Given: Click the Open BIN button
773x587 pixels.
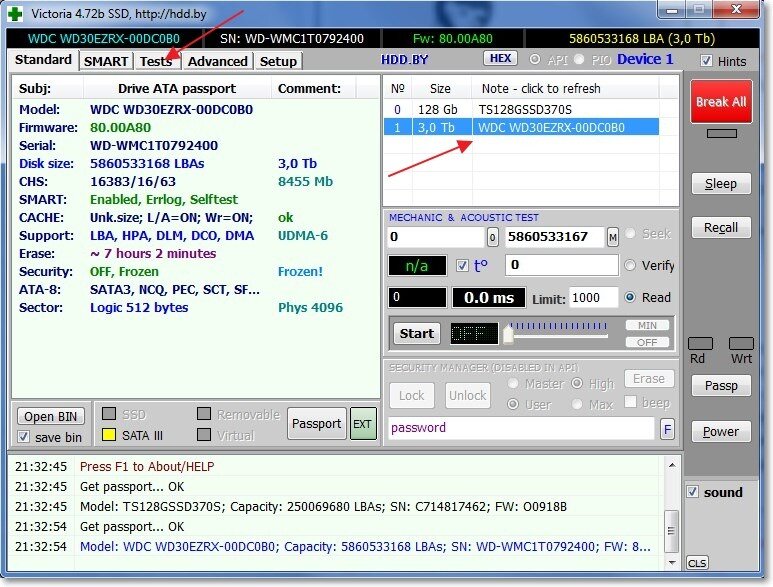Looking at the screenshot, I should pyautogui.click(x=51, y=416).
